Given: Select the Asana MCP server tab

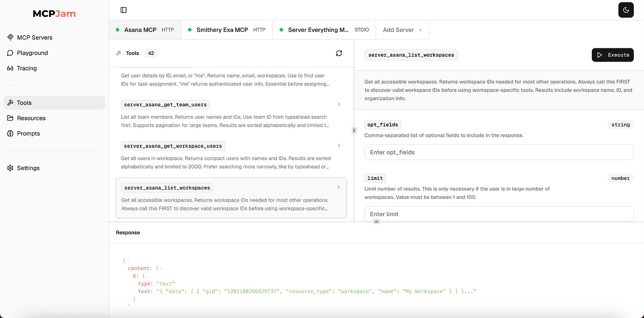Looking at the screenshot, I should [145, 30].
